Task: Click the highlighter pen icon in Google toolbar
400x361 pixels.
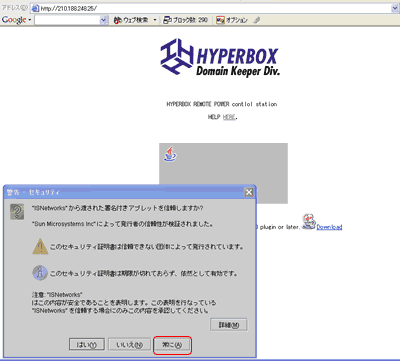Action: 256,20
